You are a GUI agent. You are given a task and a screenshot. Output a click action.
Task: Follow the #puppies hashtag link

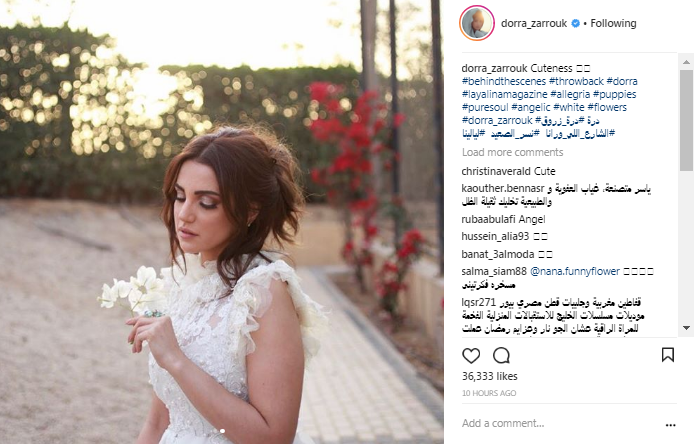[x=614, y=94]
